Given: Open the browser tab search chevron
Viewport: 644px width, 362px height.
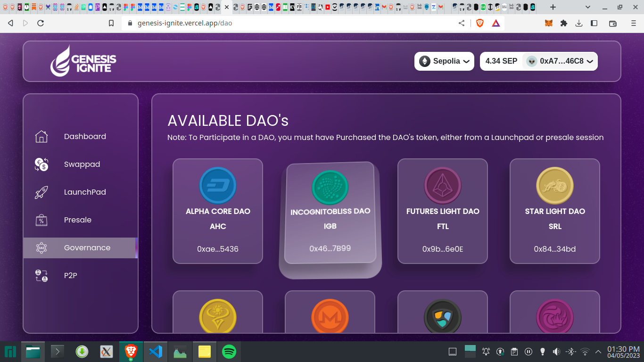Looking at the screenshot, I should (x=588, y=7).
